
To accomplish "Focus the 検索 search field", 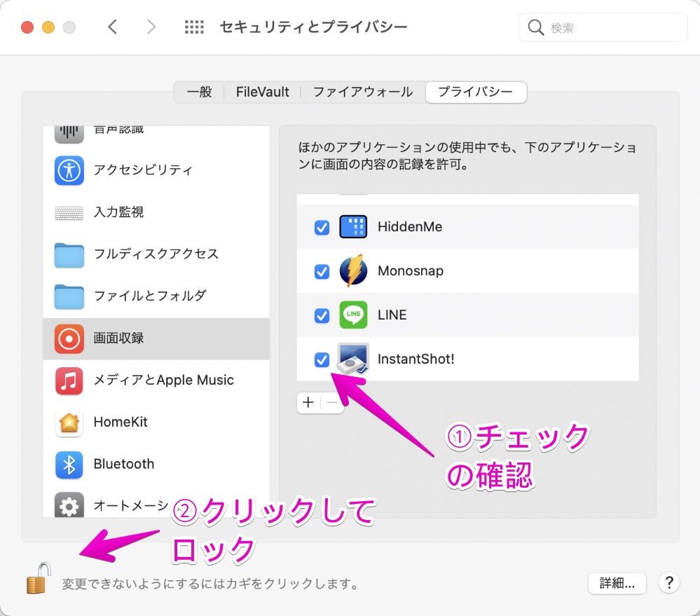I will [x=603, y=27].
